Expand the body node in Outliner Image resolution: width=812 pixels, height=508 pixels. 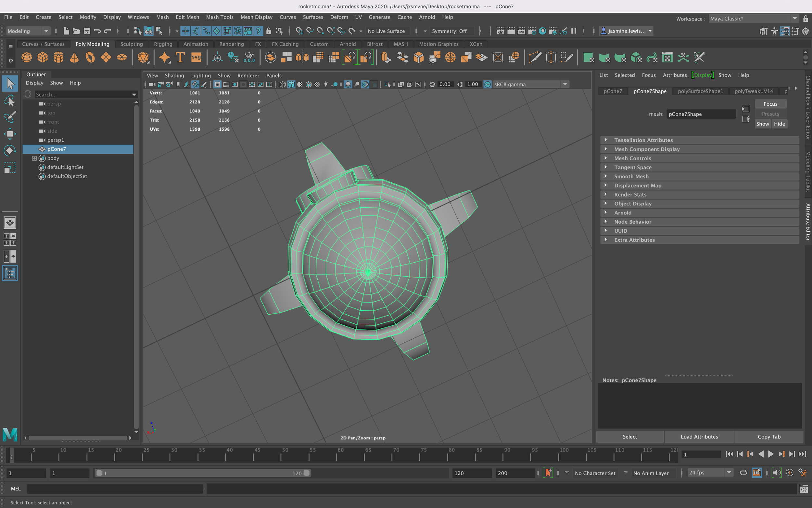click(x=34, y=158)
